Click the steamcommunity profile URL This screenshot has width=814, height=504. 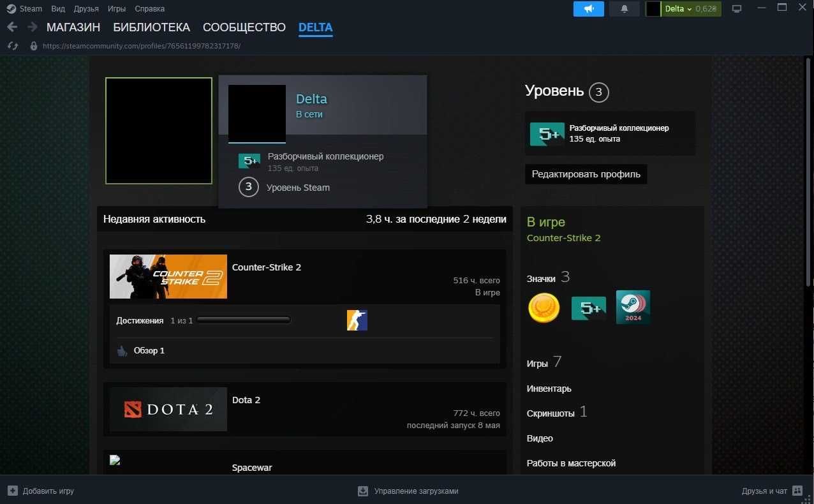pyautogui.click(x=142, y=46)
